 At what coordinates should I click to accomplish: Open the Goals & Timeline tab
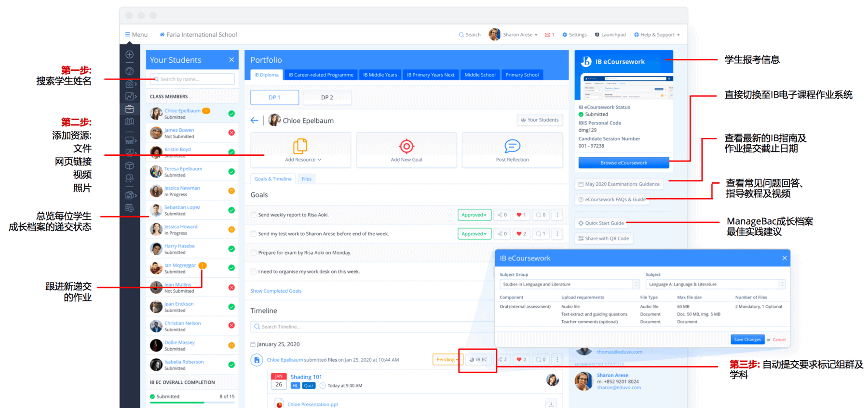pos(273,179)
